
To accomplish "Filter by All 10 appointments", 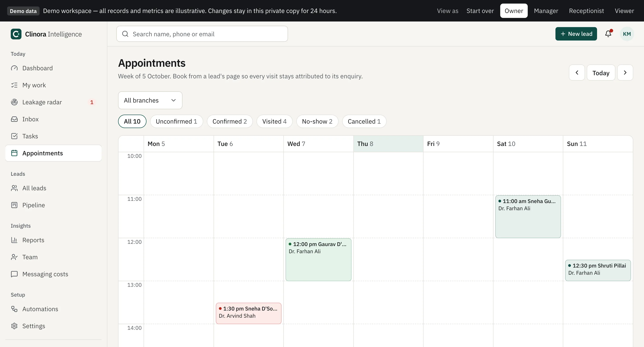I will 132,121.
